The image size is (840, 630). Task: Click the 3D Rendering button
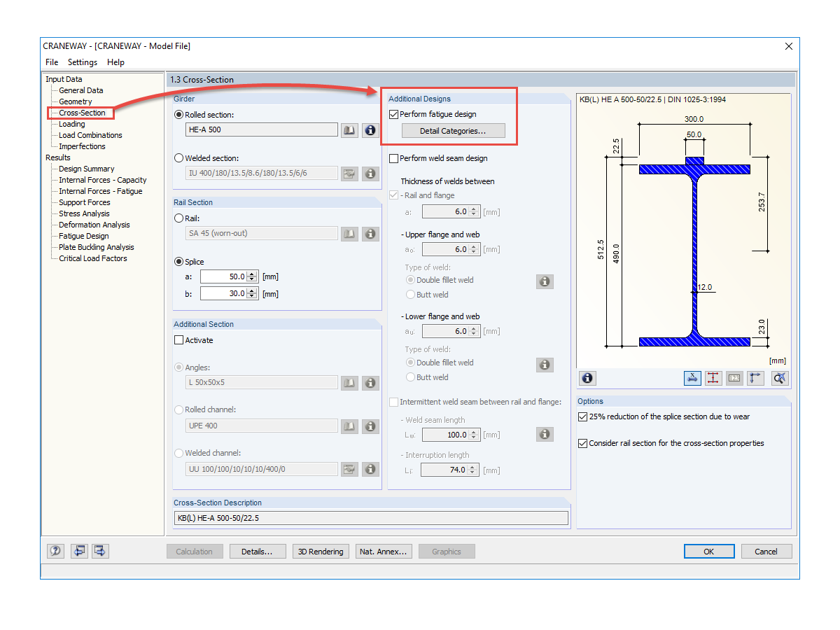coord(321,551)
